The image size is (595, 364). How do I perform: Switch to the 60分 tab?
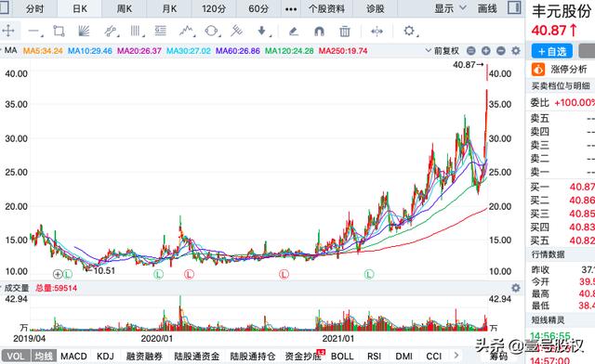(x=258, y=8)
